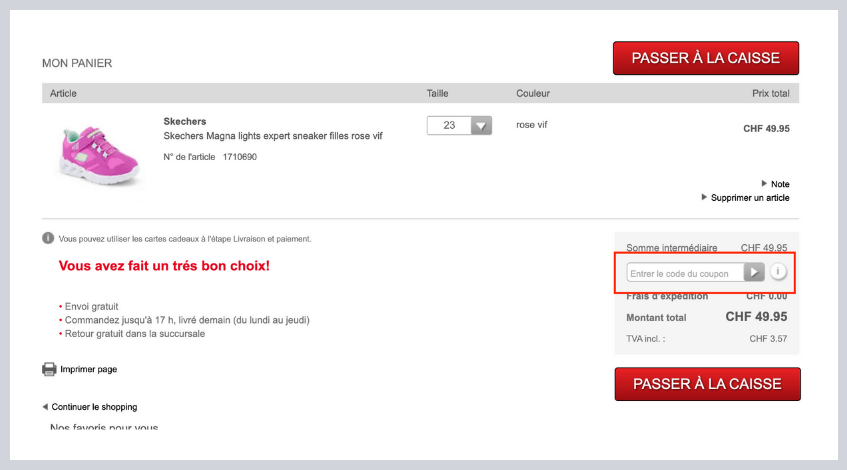
Task: Open the Taille size dropdown showing 23
Action: pyautogui.click(x=459, y=125)
